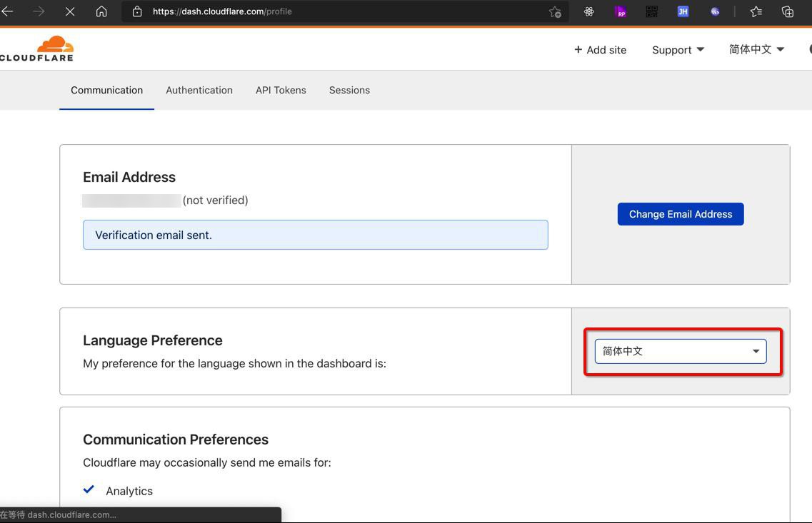Click the Language Preference heading
Screen dimensions: 812x523
(x=152, y=340)
